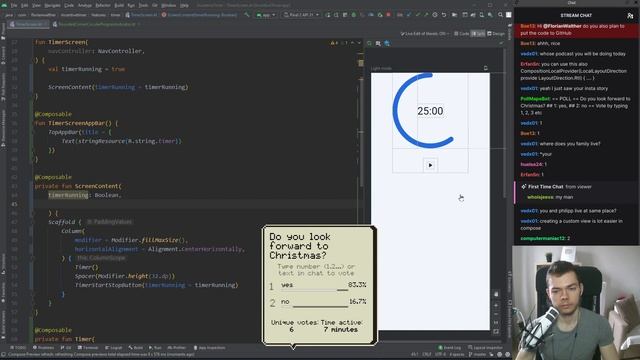This screenshot has width=640, height=360.
Task: Open the Layout Inspector tool window
Action: coord(485,348)
